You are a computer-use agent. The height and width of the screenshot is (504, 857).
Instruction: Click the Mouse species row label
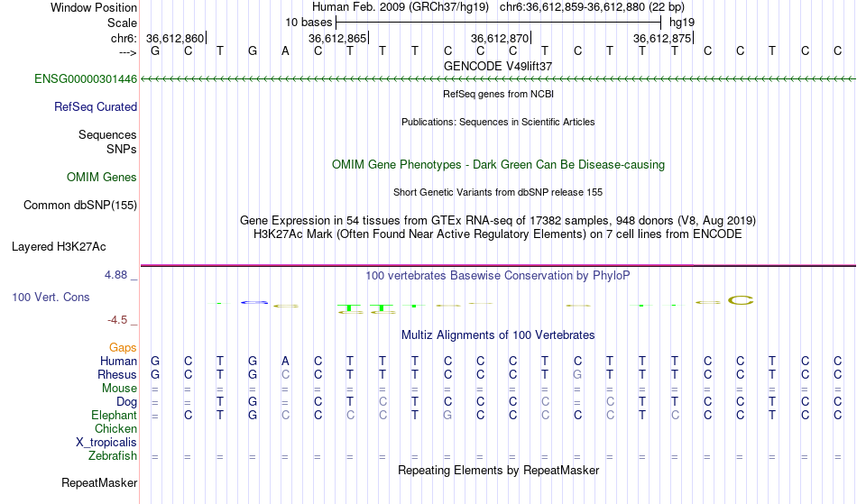[x=119, y=389]
